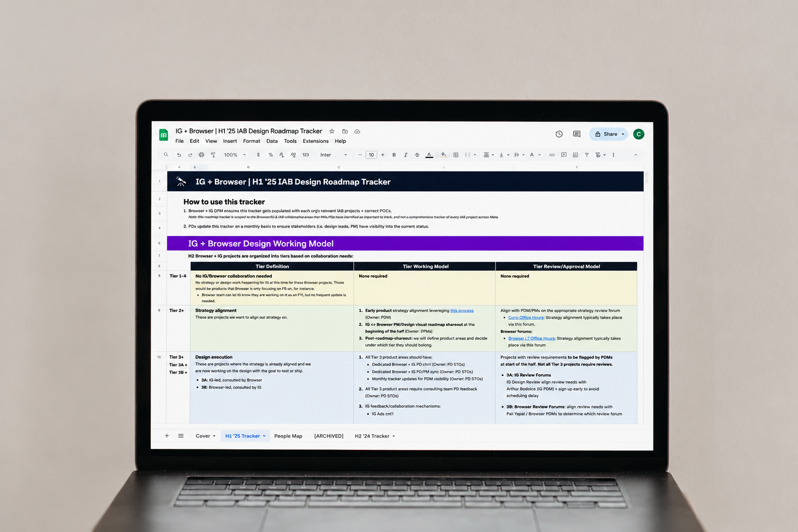
Task: Open the Inter font dropdown
Action: pyautogui.click(x=333, y=155)
